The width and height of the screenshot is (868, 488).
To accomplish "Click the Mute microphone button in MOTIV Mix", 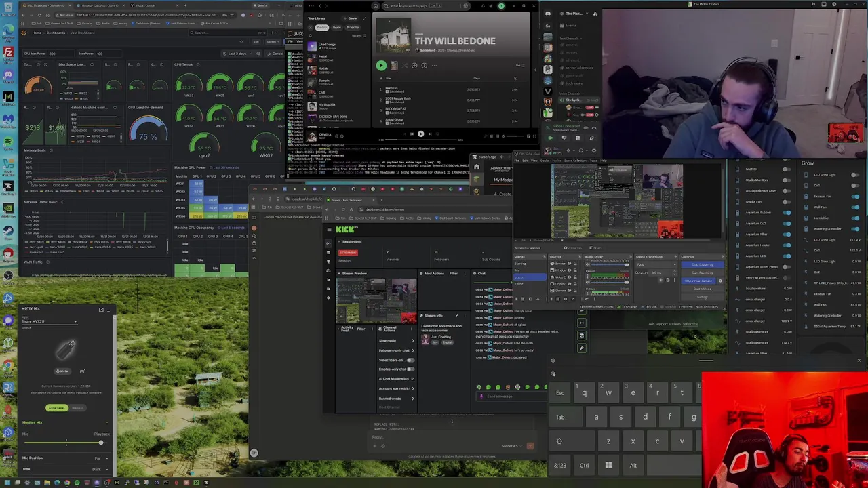I will tap(62, 371).
